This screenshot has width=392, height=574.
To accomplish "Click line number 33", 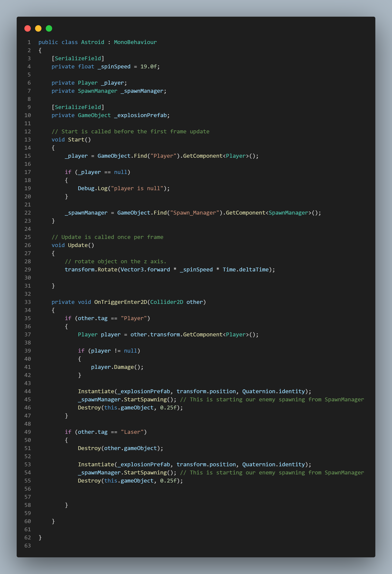I will [x=28, y=302].
